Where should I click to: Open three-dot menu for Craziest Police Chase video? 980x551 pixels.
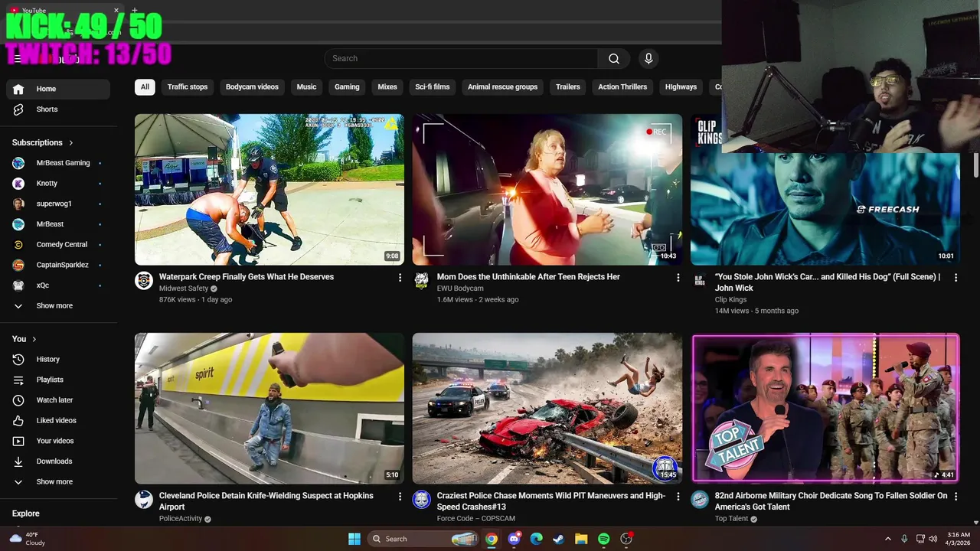pos(678,497)
